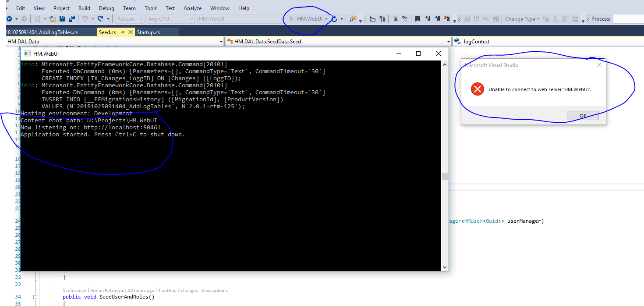Open the Redo history dropdown arrow

click(108, 19)
